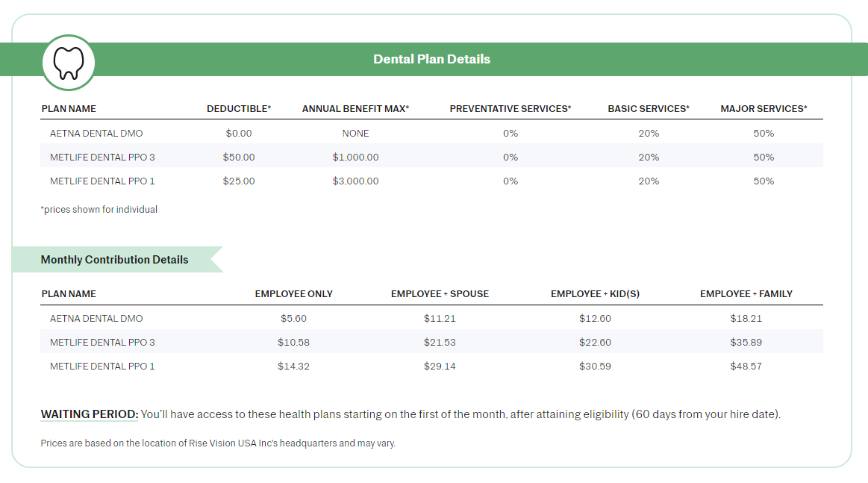The width and height of the screenshot is (868, 483).
Task: Click the Employee + Spouse column header
Action: 440,294
